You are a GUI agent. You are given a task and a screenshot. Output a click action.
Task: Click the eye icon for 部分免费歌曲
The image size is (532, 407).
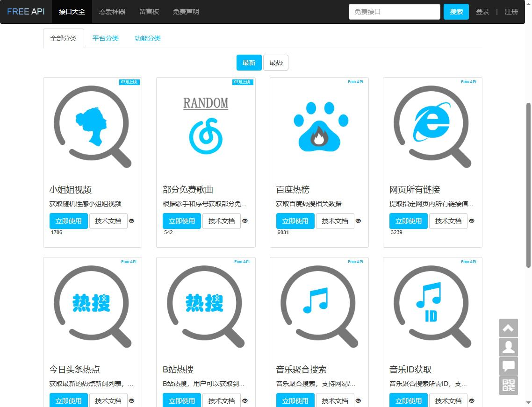click(x=245, y=221)
